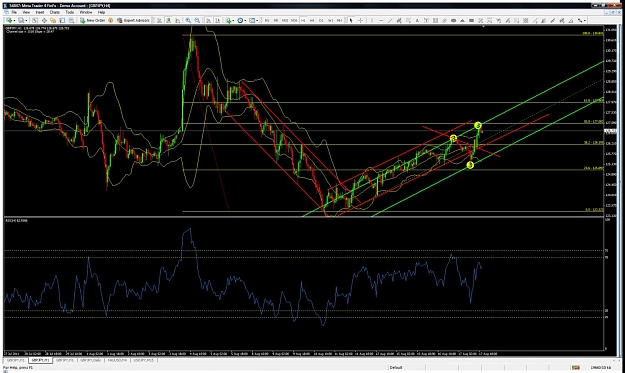
Task: Select the Vertical Line drawing tool
Action: click(371, 20)
